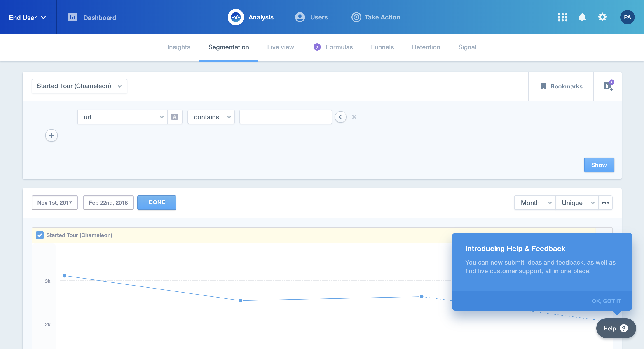Open the three-dots more options menu
Screen dimensions: 644x349
point(605,202)
